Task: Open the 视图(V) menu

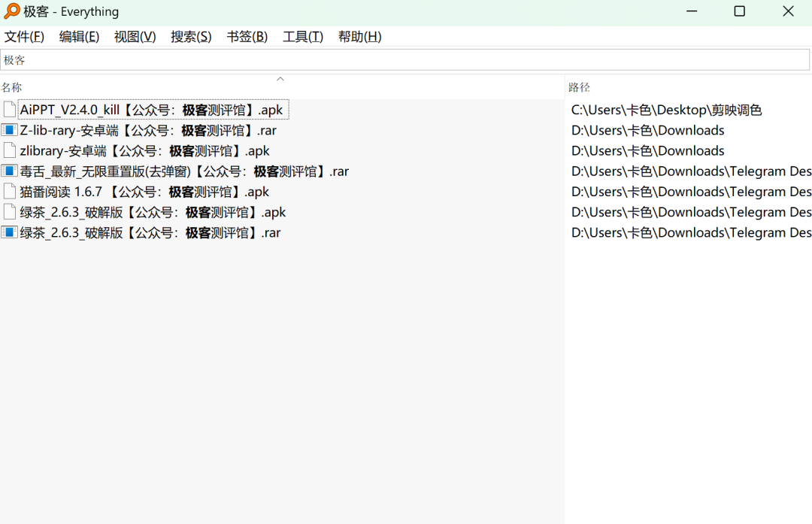Action: pyautogui.click(x=135, y=37)
